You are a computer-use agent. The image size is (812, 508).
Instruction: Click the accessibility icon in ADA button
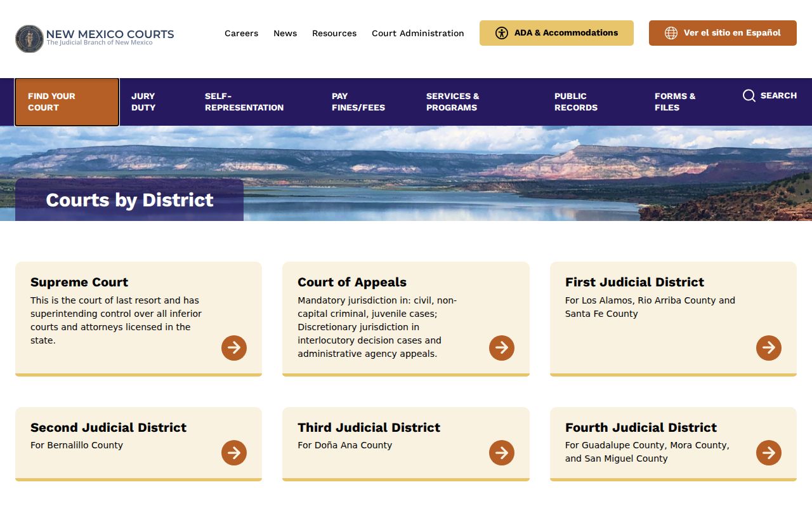pos(502,33)
